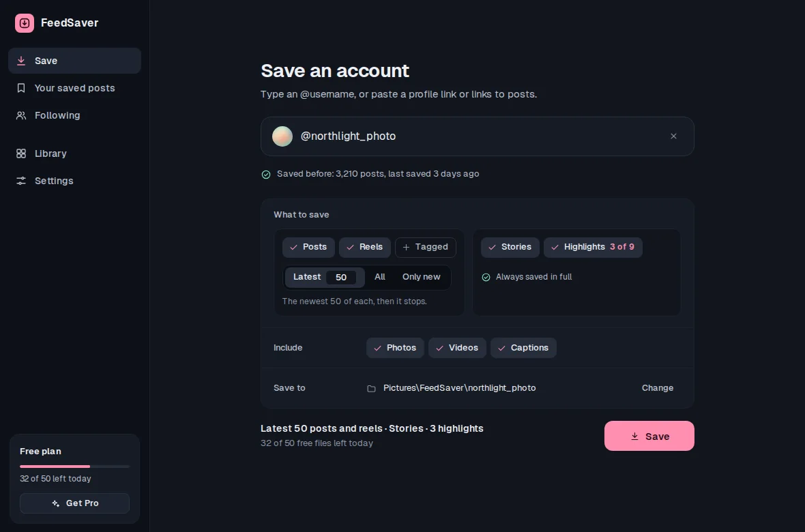The height and width of the screenshot is (532, 805).
Task: Clear the @northlight_photo account field
Action: 673,136
